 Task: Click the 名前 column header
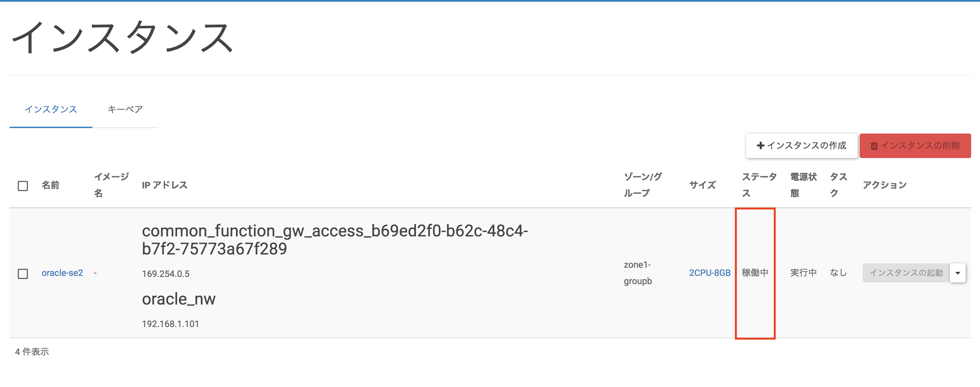coord(50,185)
